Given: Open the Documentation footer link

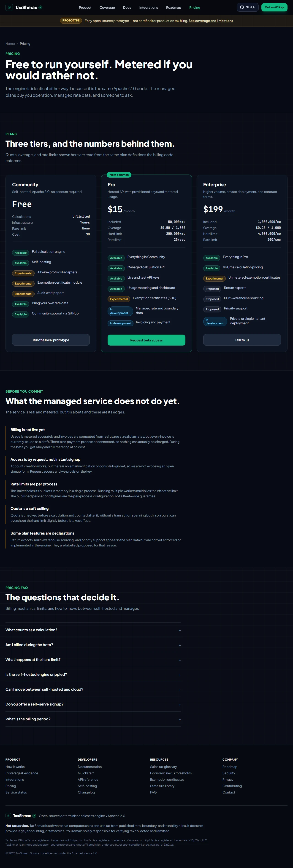Looking at the screenshot, I should [90, 767].
